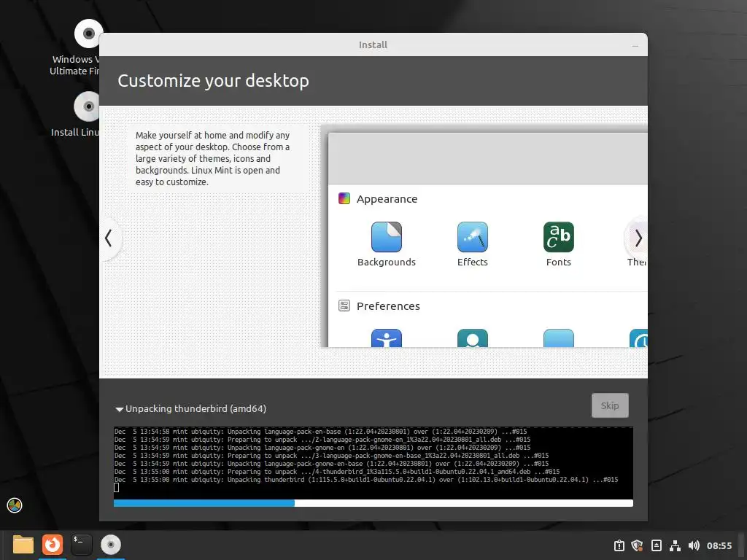Open the Files folder in taskbar
The image size is (747, 560).
(x=23, y=545)
